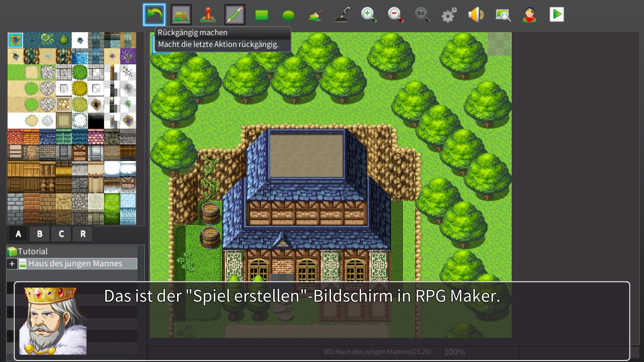Viewport: 644px width, 362px height.
Task: Switch to tileset tab B
Action: pos(40,234)
